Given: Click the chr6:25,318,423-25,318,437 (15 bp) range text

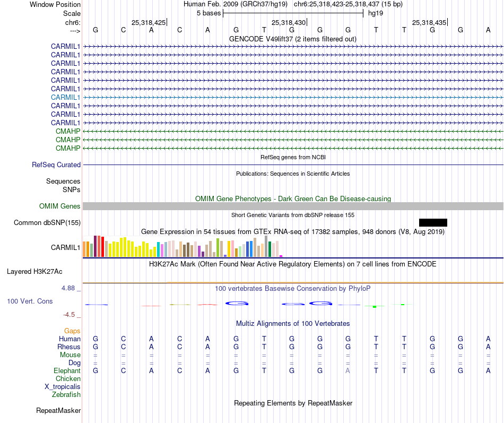Looking at the screenshot, I should pyautogui.click(x=348, y=4).
